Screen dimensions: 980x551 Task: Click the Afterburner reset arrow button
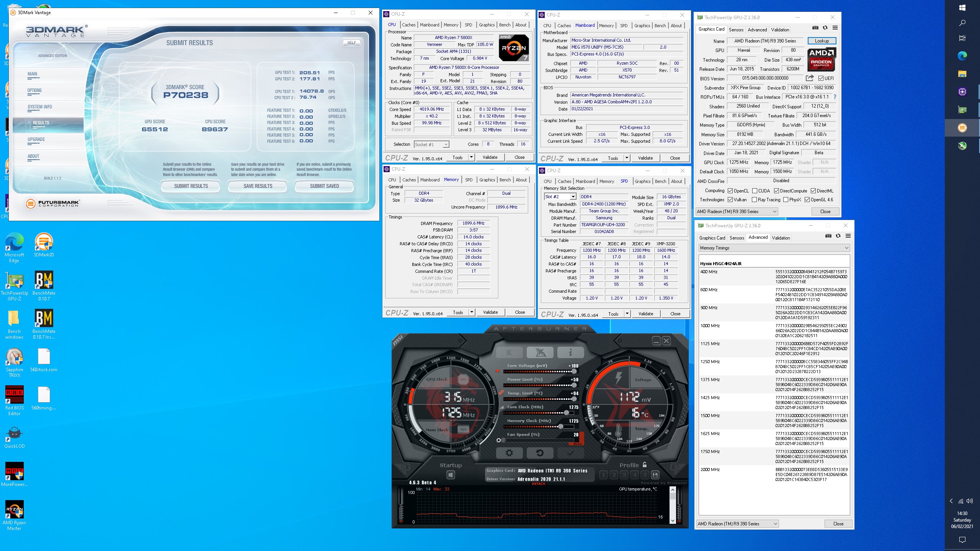click(x=540, y=453)
